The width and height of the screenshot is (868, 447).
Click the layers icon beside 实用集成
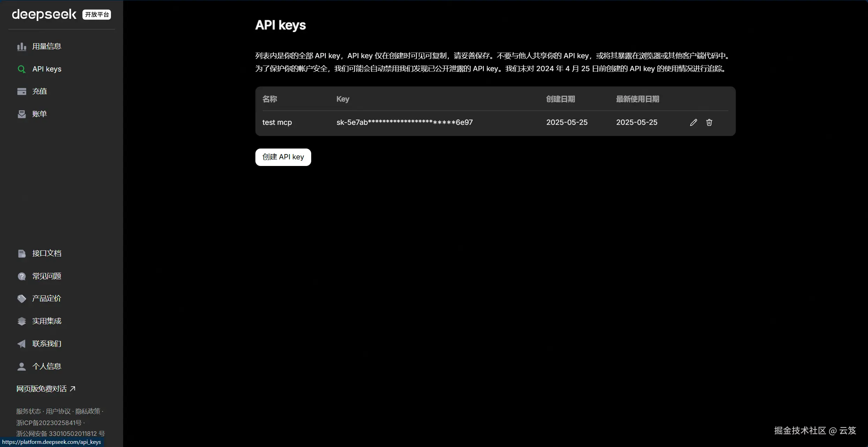(x=22, y=321)
